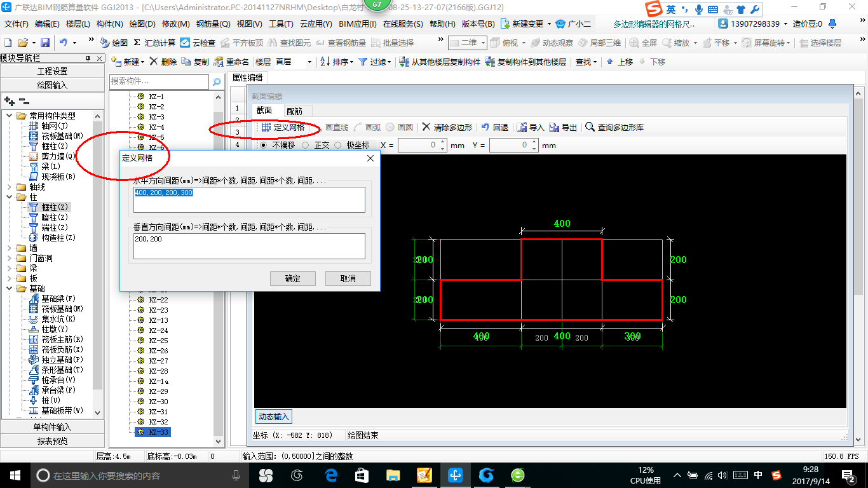This screenshot has height=488, width=868.
Task: Click 从其他楼层复制构件
Action: click(440, 62)
